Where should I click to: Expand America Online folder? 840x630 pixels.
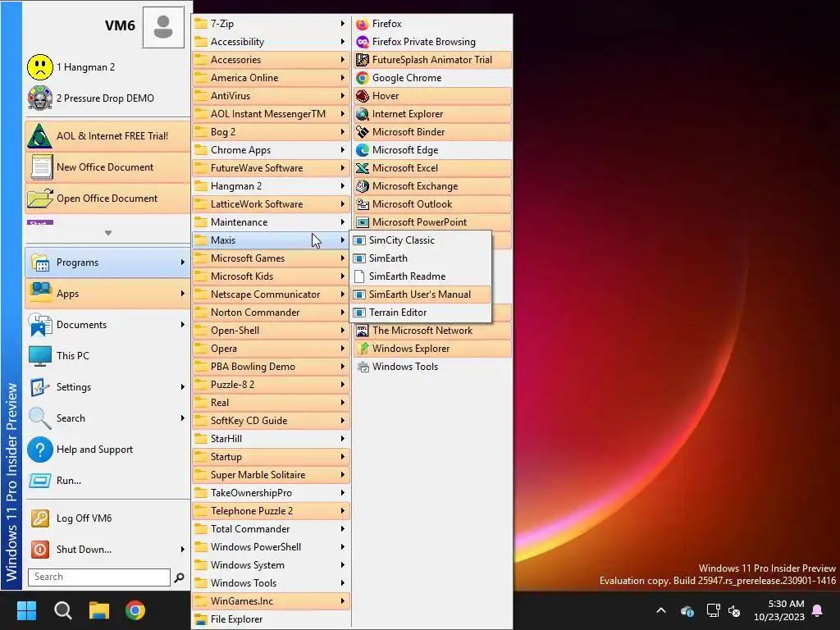[x=271, y=78]
